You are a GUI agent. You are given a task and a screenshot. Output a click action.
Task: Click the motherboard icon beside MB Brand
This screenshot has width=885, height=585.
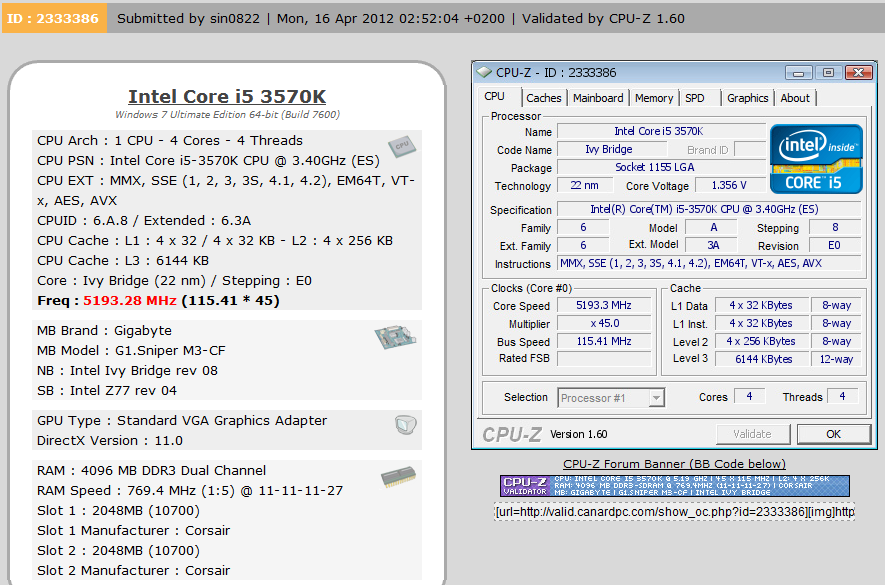point(395,337)
